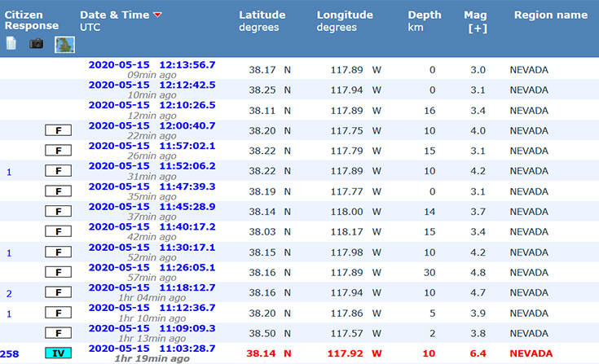
Task: Click the camera icon in the header
Action: (x=37, y=43)
